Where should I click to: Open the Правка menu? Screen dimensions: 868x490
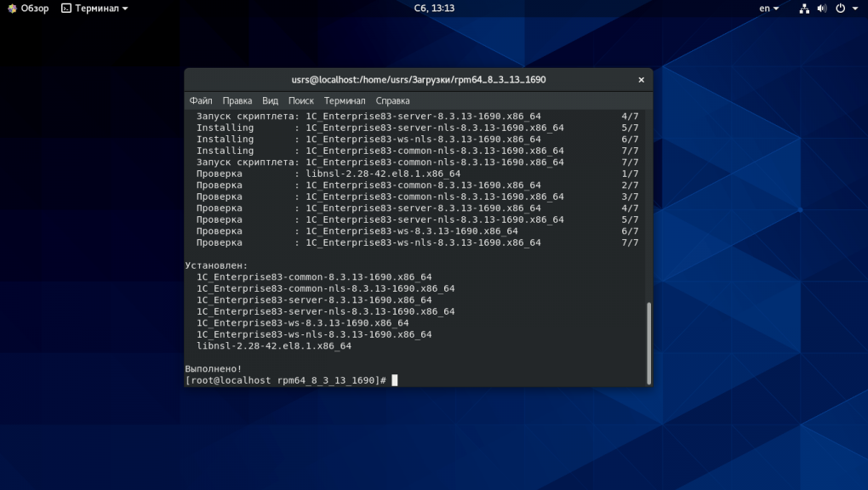click(x=237, y=100)
